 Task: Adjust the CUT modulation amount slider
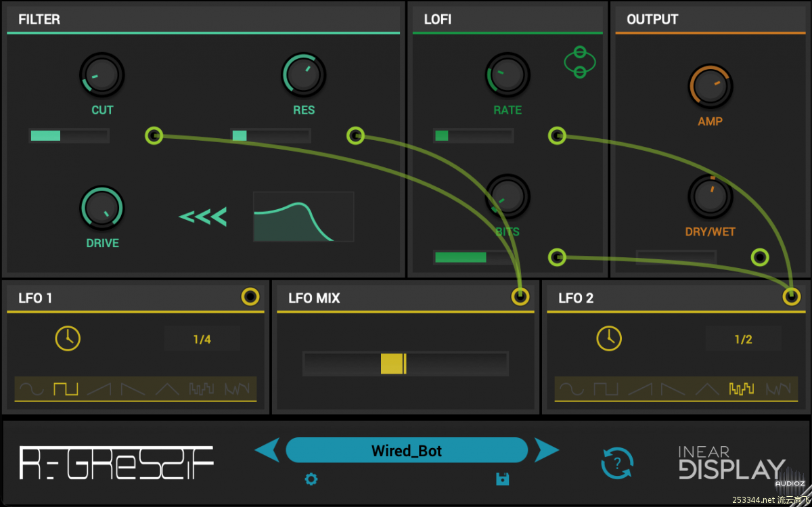click(69, 136)
